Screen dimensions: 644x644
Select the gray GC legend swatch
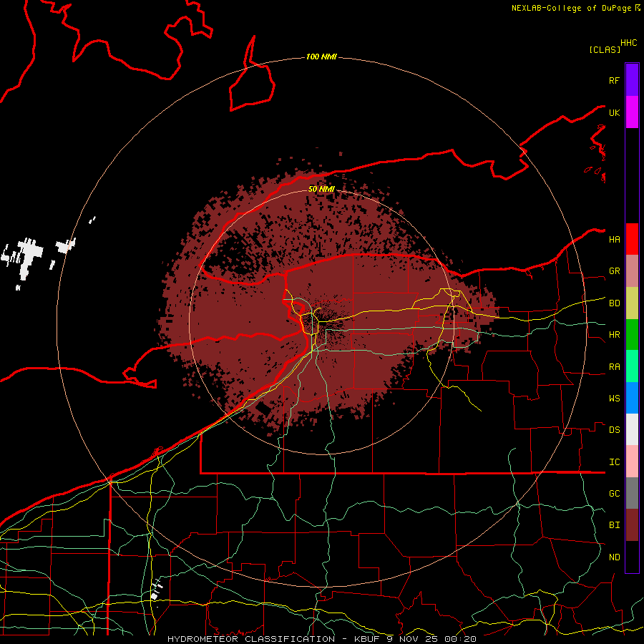tap(632, 493)
